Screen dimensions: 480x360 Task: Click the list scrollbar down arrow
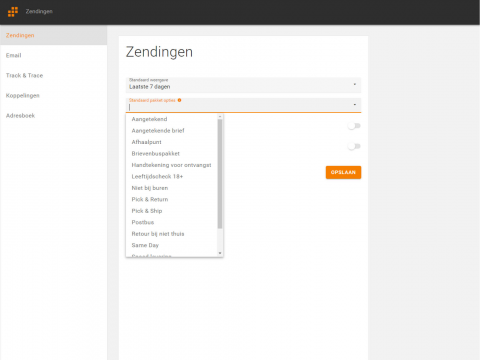(220, 253)
